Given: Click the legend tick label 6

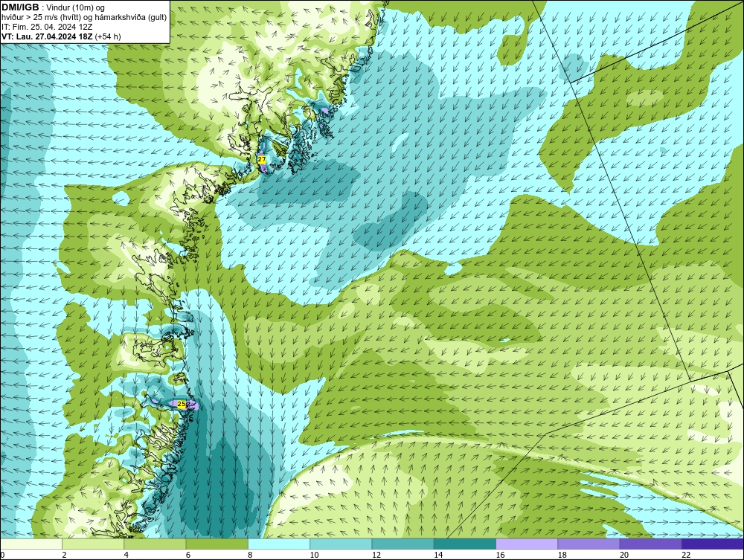Looking at the screenshot, I should click(188, 556).
